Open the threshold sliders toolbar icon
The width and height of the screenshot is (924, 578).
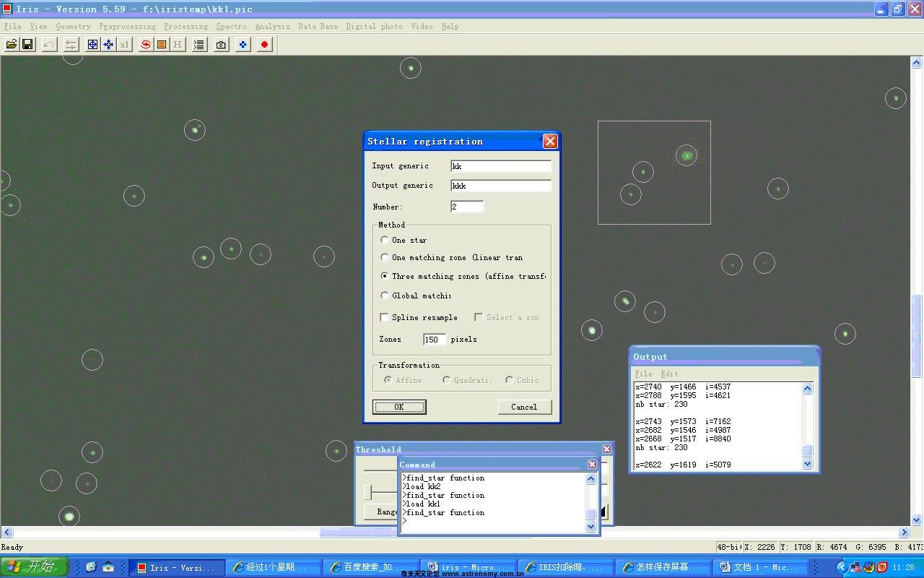click(71, 45)
